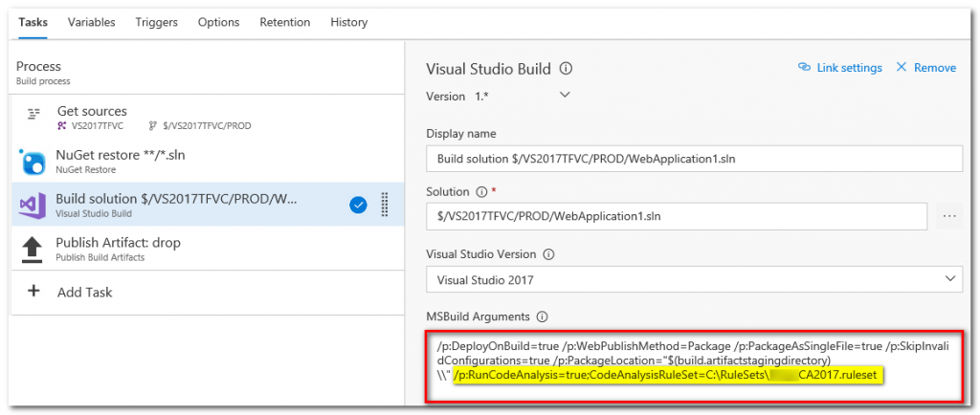Click the Display name input field
Viewport: 980px width, 415px height.
click(694, 158)
